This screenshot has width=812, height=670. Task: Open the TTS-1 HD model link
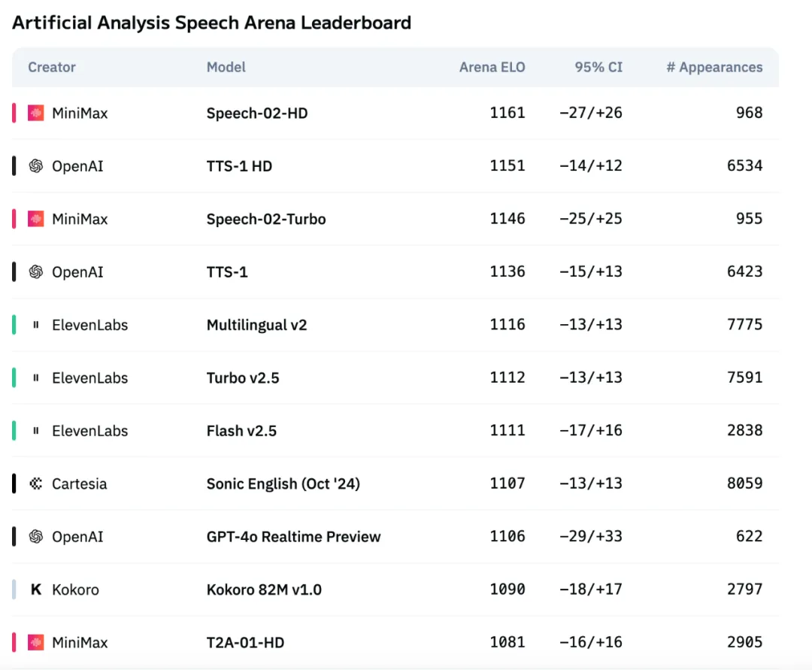pyautogui.click(x=239, y=166)
